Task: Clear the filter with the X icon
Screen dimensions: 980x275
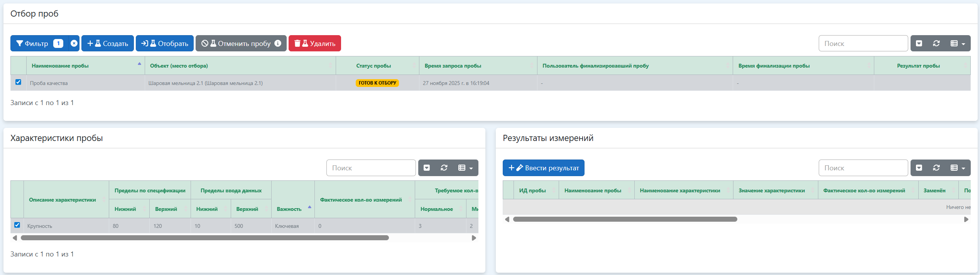Action: [x=74, y=43]
